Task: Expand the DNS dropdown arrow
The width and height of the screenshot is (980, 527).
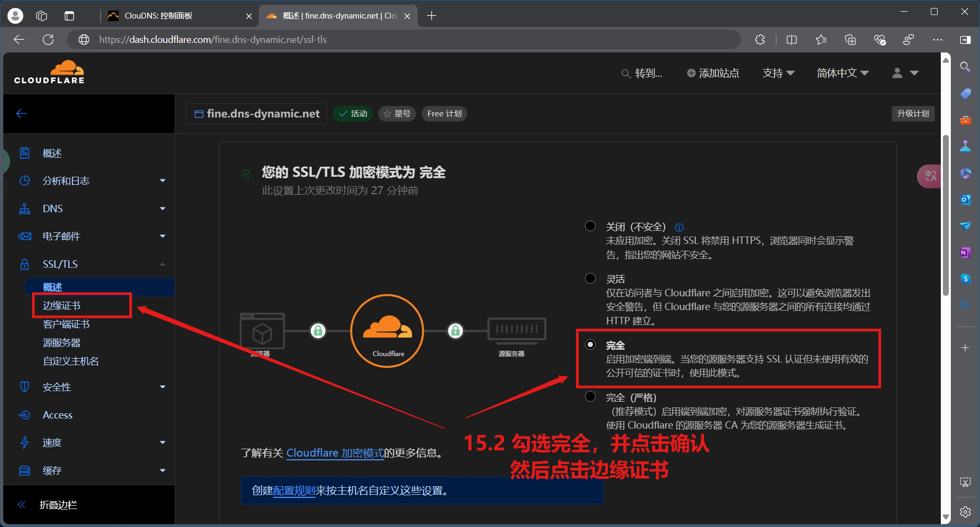Action: [163, 209]
